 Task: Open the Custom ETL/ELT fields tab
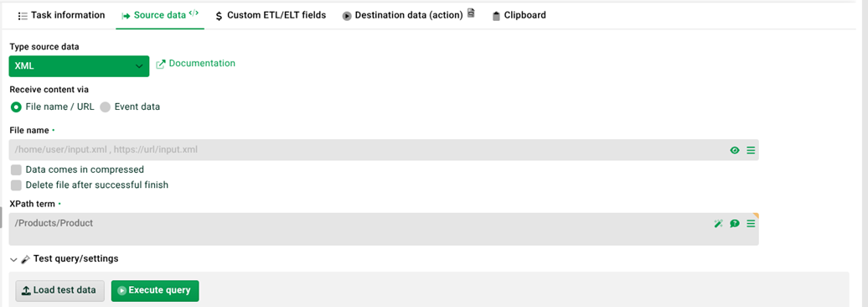tap(271, 15)
